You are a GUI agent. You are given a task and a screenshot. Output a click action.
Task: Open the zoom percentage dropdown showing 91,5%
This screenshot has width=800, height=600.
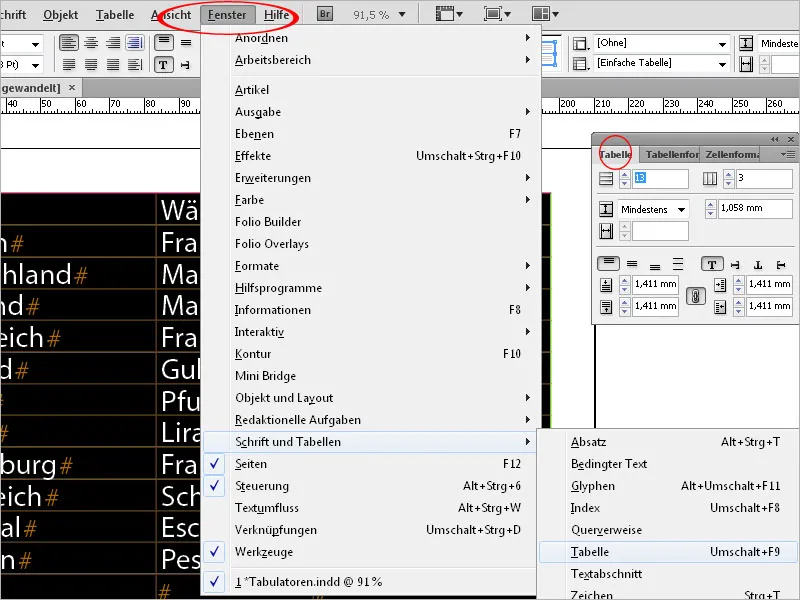(x=403, y=14)
